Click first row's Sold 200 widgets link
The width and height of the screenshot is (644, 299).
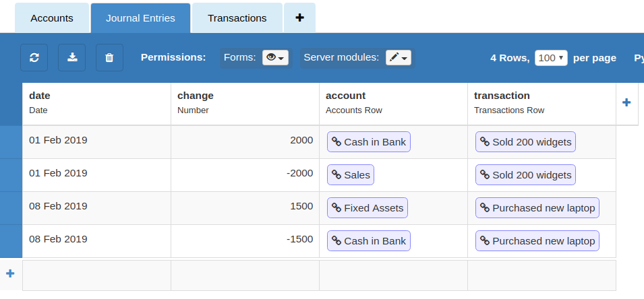pyautogui.click(x=525, y=142)
